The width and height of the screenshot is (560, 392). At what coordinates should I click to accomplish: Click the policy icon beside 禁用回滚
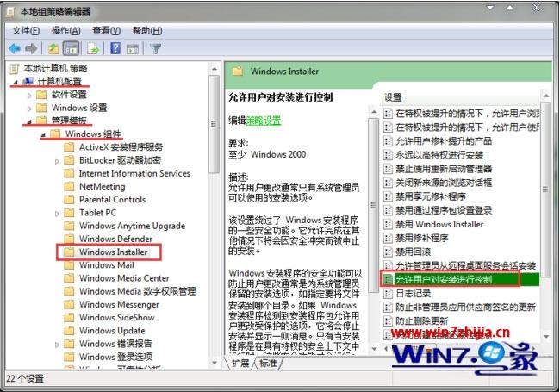click(388, 252)
